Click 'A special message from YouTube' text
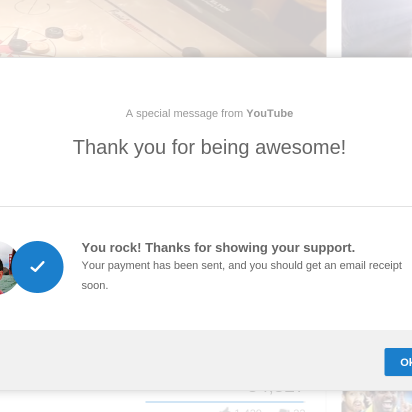This screenshot has height=412, width=412. pyautogui.click(x=209, y=113)
